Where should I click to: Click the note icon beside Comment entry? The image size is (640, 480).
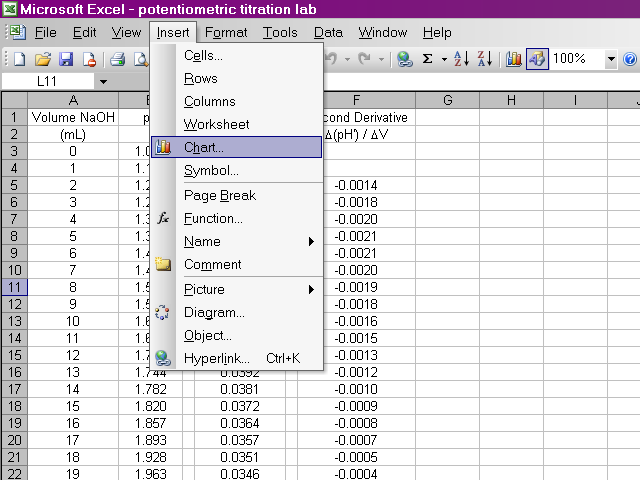coord(163,264)
